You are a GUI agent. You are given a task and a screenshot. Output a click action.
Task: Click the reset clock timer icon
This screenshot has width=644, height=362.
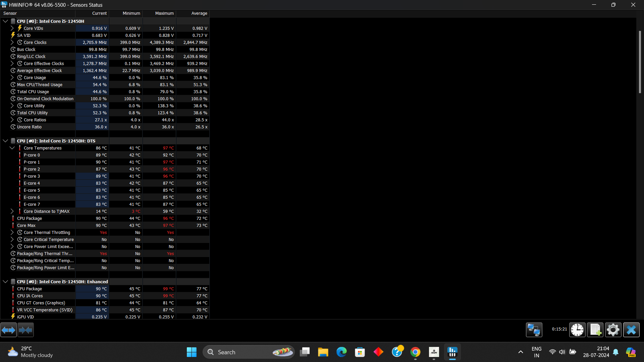577,330
